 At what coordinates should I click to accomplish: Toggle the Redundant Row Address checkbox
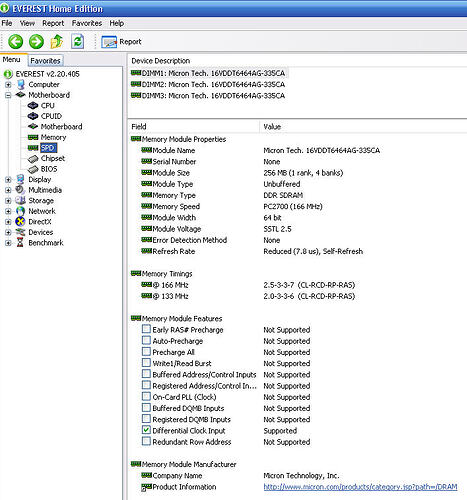(x=146, y=441)
